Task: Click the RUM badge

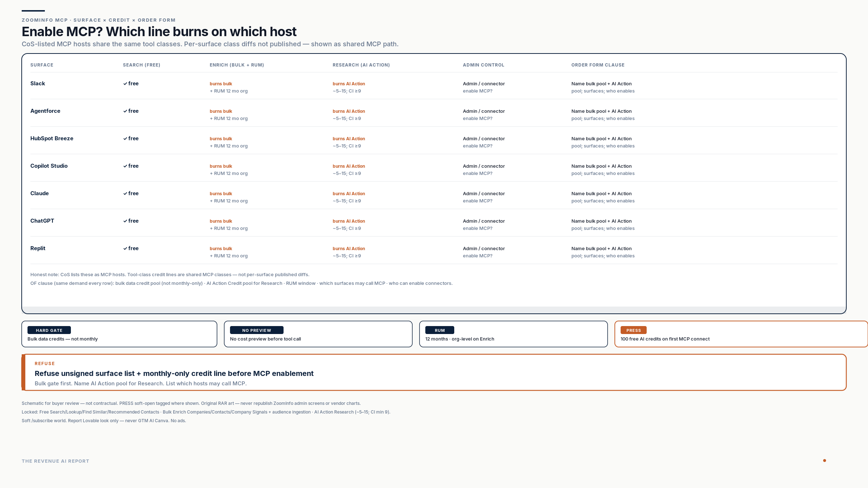Action: tap(440, 330)
